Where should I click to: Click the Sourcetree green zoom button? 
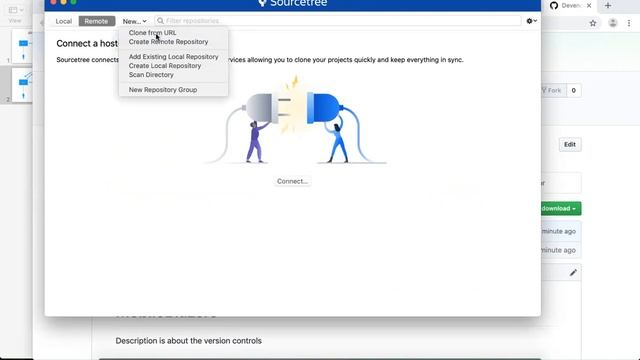tap(73, 2)
